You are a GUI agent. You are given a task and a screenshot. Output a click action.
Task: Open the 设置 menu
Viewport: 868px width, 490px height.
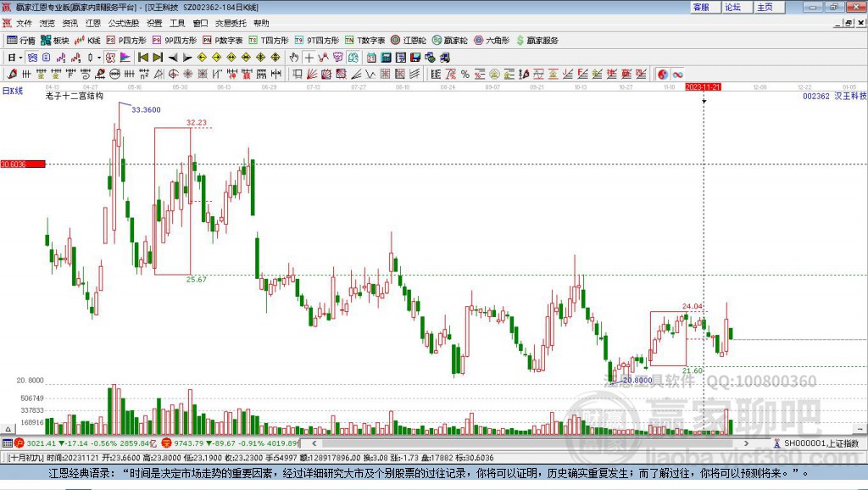tap(154, 23)
